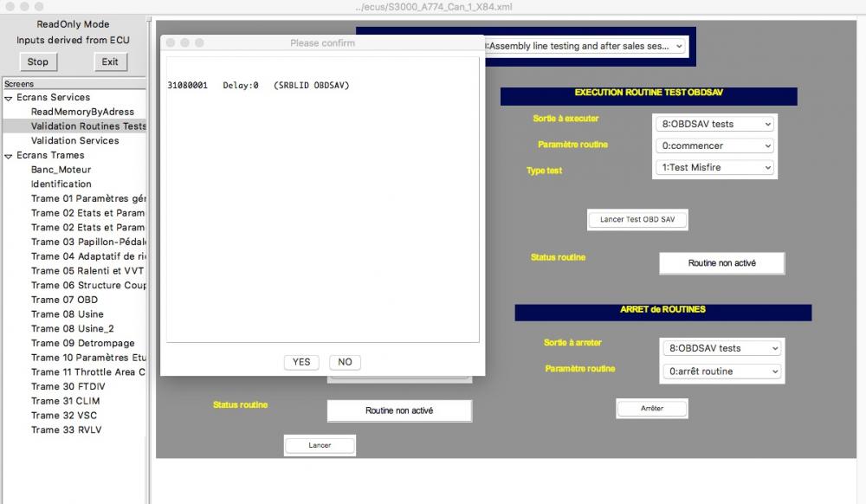
Task: Open the '8:OBDSAV tests' dropdown under Sortie à executer
Action: tap(714, 124)
